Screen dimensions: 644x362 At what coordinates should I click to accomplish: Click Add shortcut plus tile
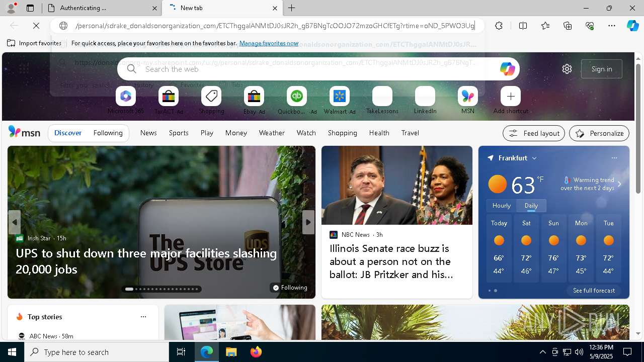click(x=511, y=100)
